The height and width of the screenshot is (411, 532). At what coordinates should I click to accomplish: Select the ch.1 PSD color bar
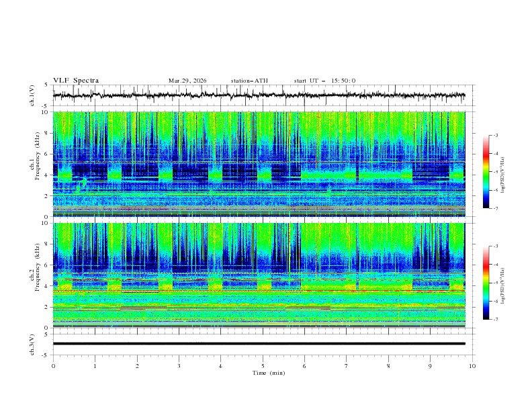point(486,172)
